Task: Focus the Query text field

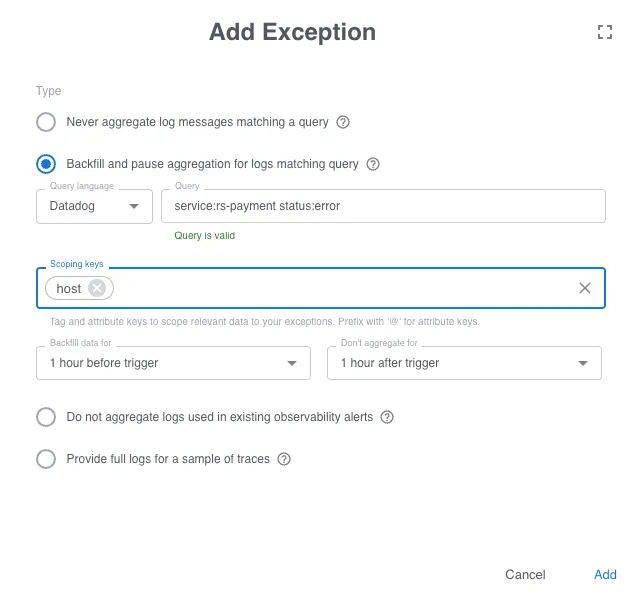Action: pos(383,206)
